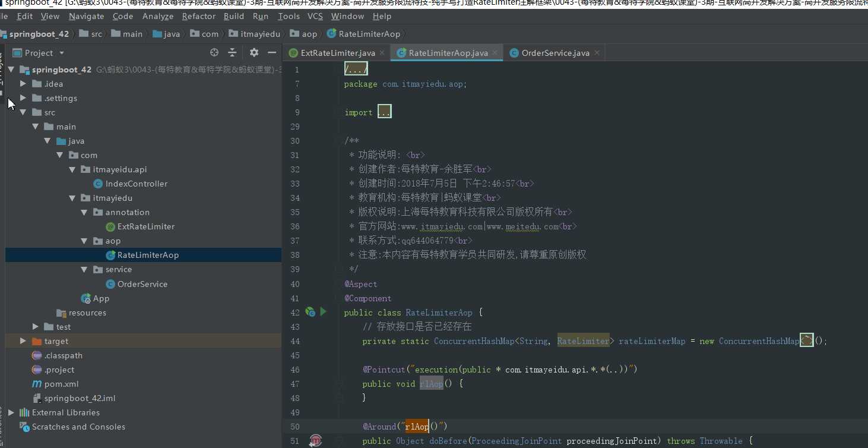The image size is (868, 448).
Task: Select the RateLimiterAop class icon in tree
Action: click(x=110, y=255)
